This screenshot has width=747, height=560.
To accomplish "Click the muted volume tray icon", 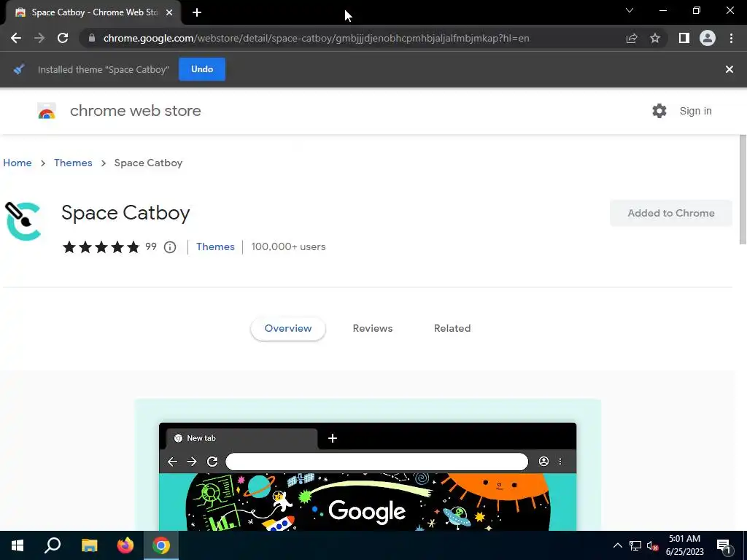I will 653,545.
